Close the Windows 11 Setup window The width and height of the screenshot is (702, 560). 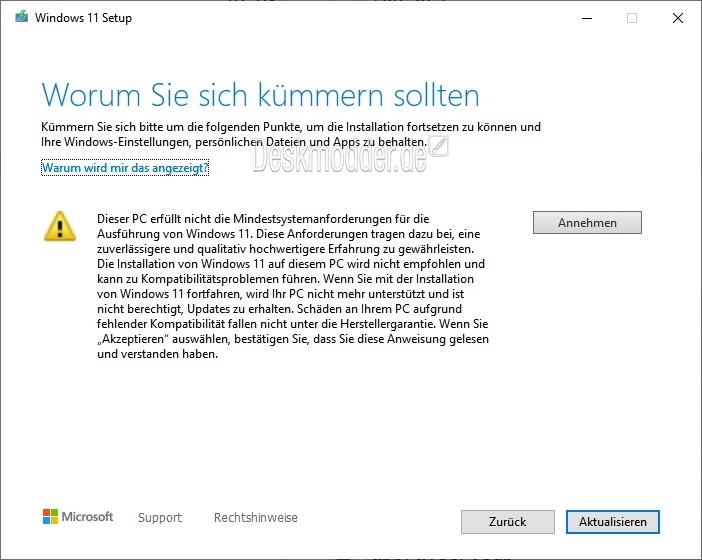tap(678, 18)
